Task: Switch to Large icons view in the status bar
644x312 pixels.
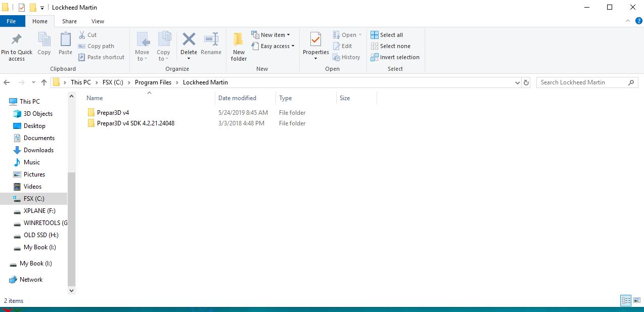Action: [636, 301]
